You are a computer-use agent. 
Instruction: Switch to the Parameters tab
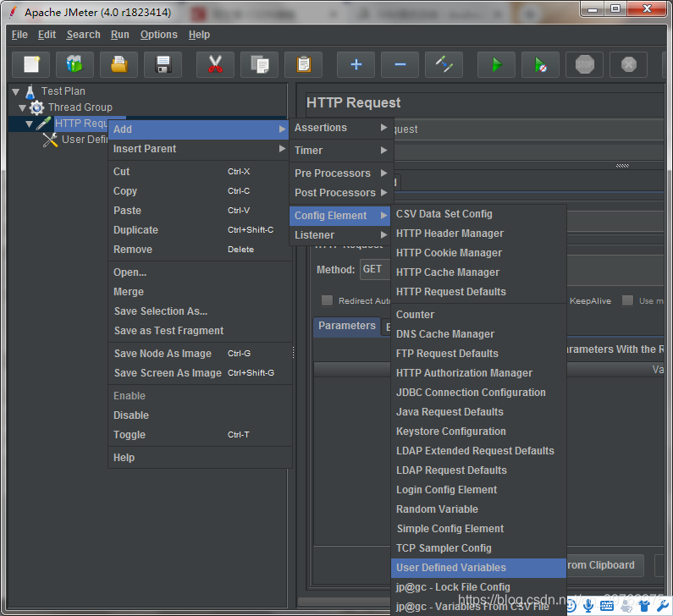(347, 327)
